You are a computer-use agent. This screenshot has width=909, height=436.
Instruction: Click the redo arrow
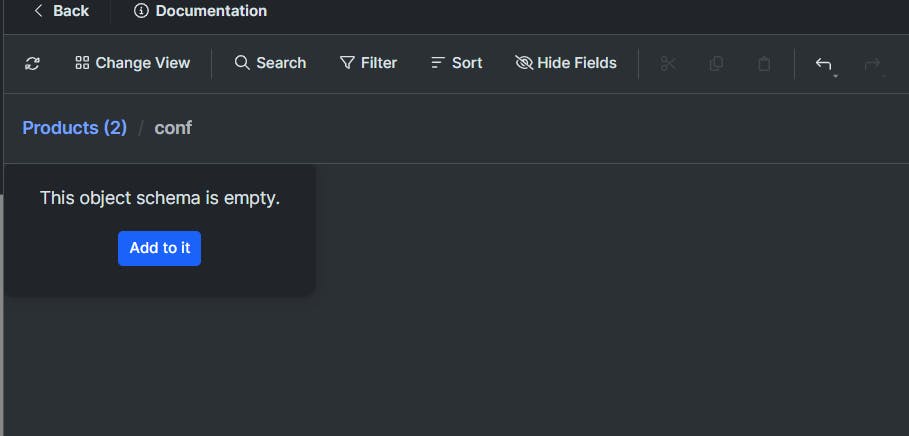(871, 63)
